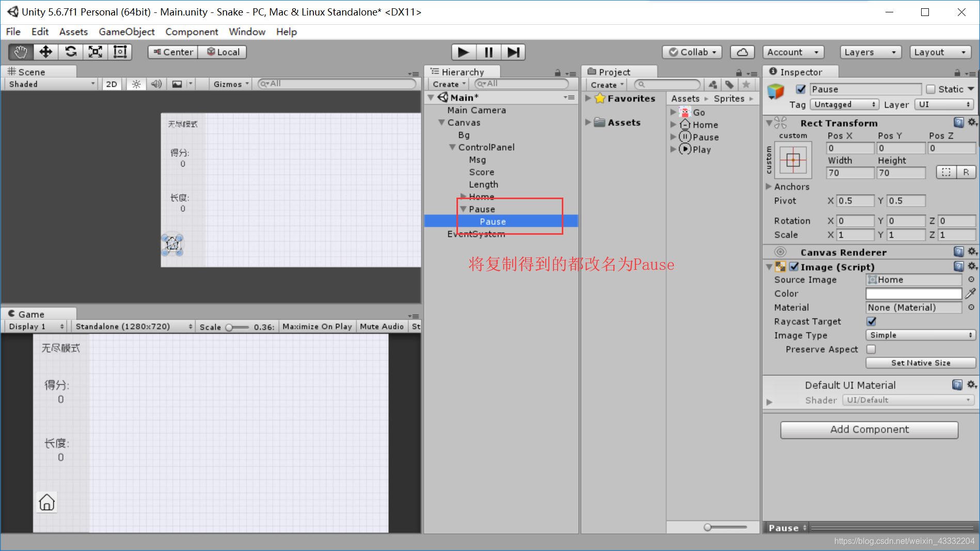Toggle scene audio speaker icon

click(x=156, y=84)
